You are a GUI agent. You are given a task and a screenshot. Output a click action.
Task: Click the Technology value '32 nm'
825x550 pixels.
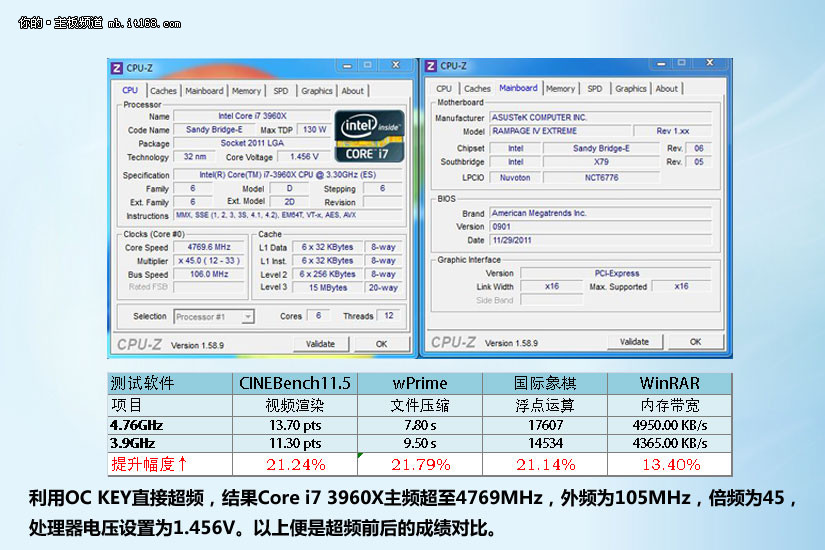pos(195,157)
